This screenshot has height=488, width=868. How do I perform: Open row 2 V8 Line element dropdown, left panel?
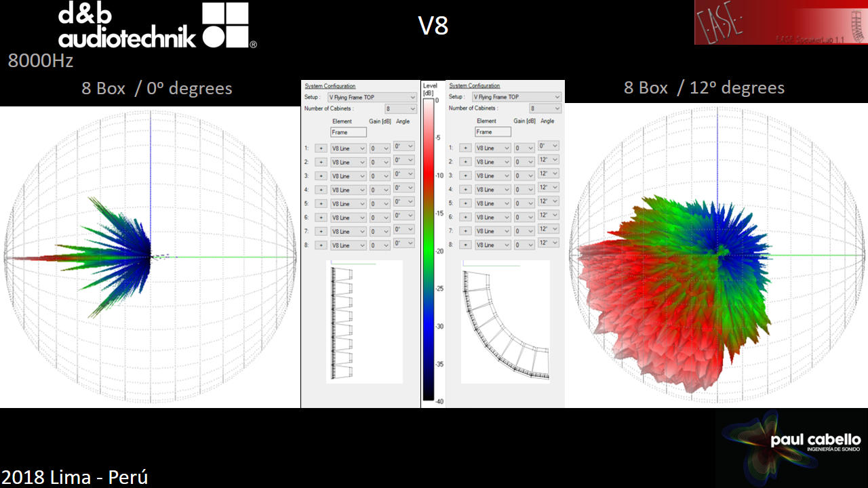click(349, 162)
